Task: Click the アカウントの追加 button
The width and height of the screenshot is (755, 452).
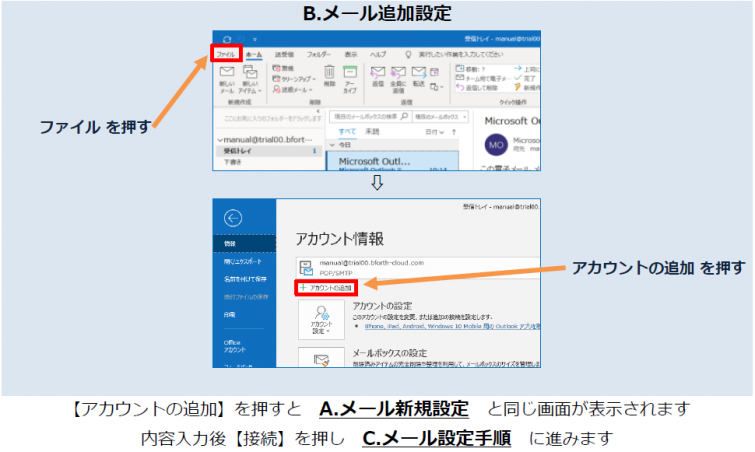Action: point(327,287)
